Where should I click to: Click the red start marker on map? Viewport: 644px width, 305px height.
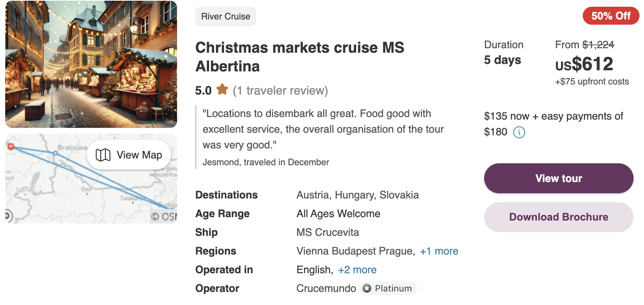[11, 147]
